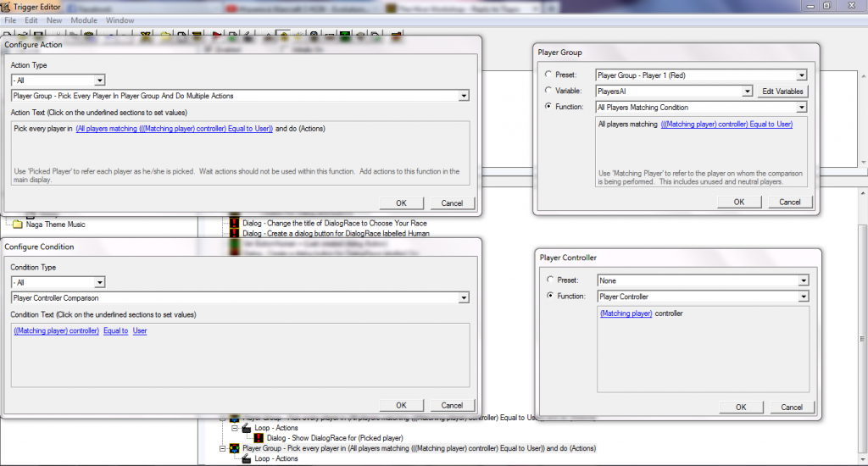Click the upper pane scrollbar down arrow
868x466 pixels.
[864, 162]
